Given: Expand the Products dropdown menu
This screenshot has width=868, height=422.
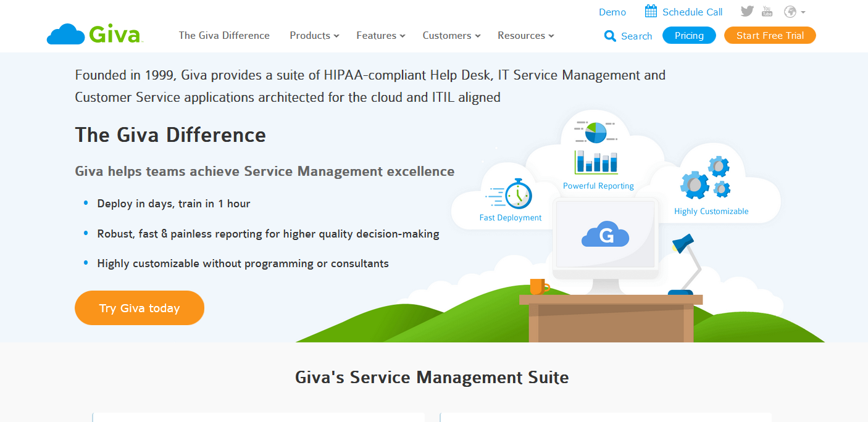Looking at the screenshot, I should click(314, 36).
